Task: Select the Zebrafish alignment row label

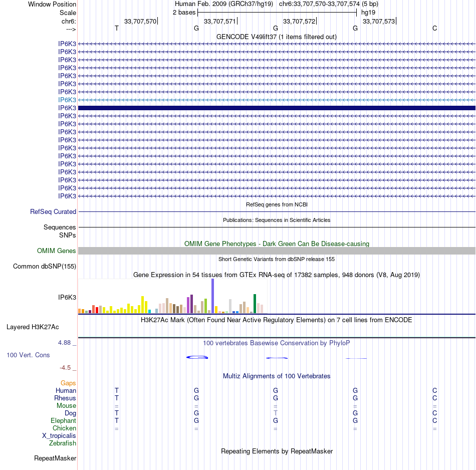Action: click(63, 443)
